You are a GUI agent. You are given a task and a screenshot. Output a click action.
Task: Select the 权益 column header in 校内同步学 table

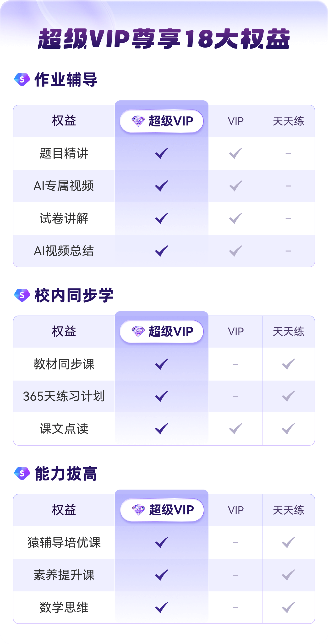[64, 332]
